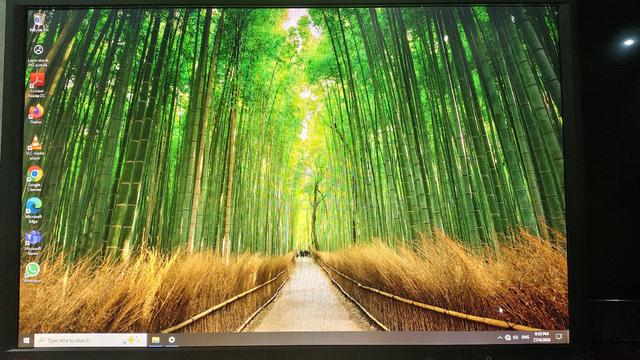Open the network status tray icon
Viewport: 640px width, 360px height.
(x=508, y=338)
